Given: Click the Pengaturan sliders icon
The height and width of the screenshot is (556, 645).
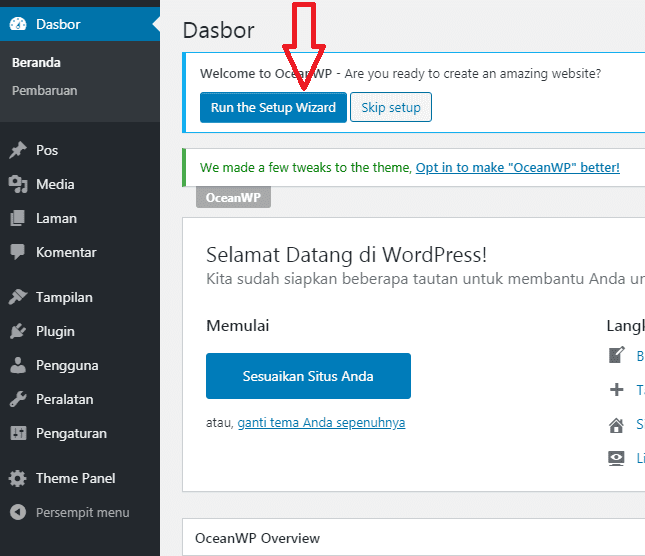Looking at the screenshot, I should point(18,433).
